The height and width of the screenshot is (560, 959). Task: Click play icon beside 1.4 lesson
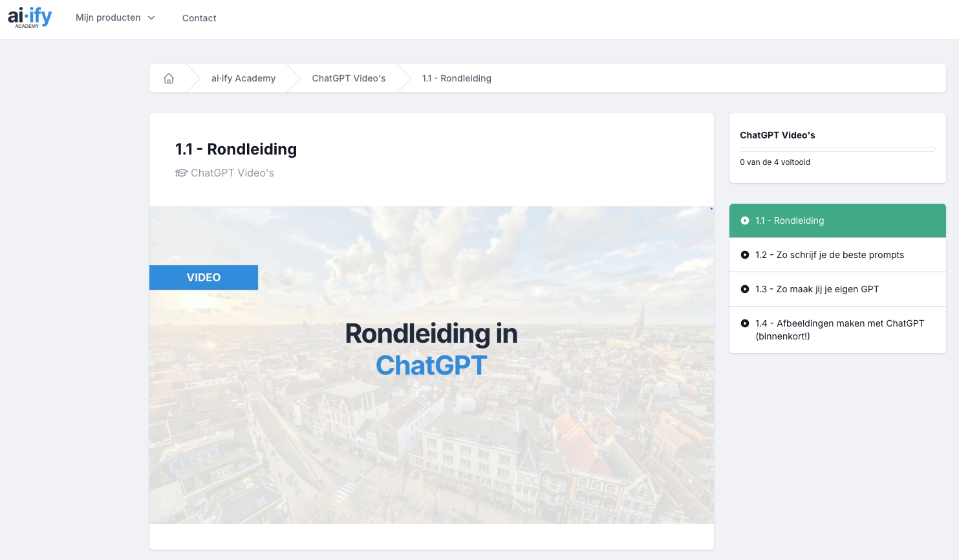745,323
